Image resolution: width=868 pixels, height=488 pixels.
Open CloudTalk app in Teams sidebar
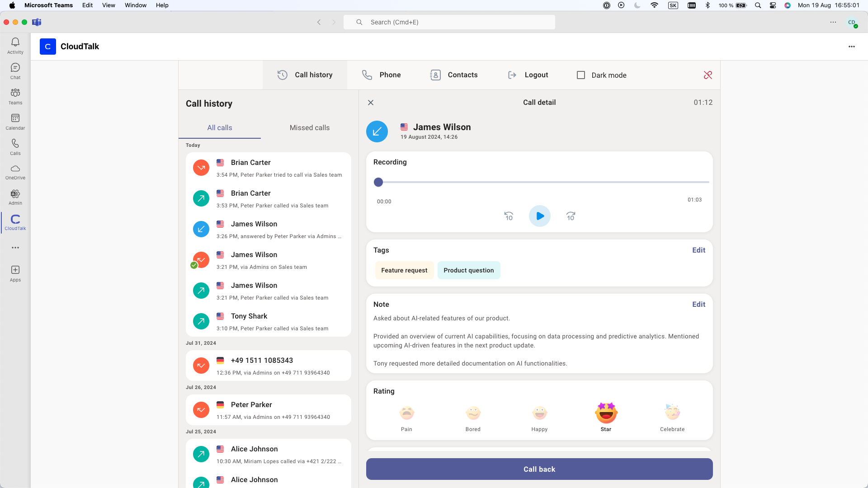point(15,222)
